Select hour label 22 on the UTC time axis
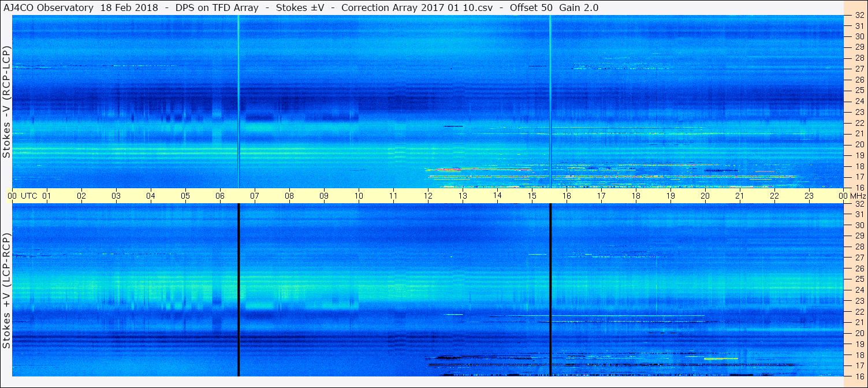868x388 pixels. pyautogui.click(x=774, y=196)
